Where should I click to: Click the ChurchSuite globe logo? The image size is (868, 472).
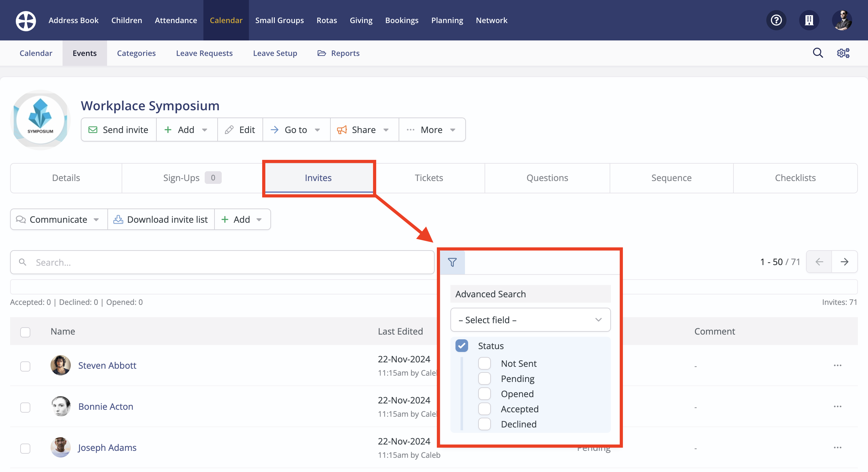tap(26, 20)
